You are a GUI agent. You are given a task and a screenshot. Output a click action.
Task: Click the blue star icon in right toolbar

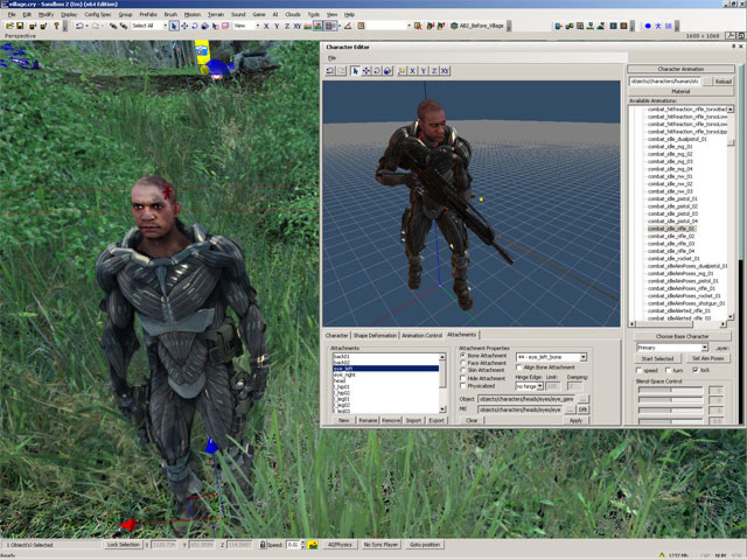point(658,26)
